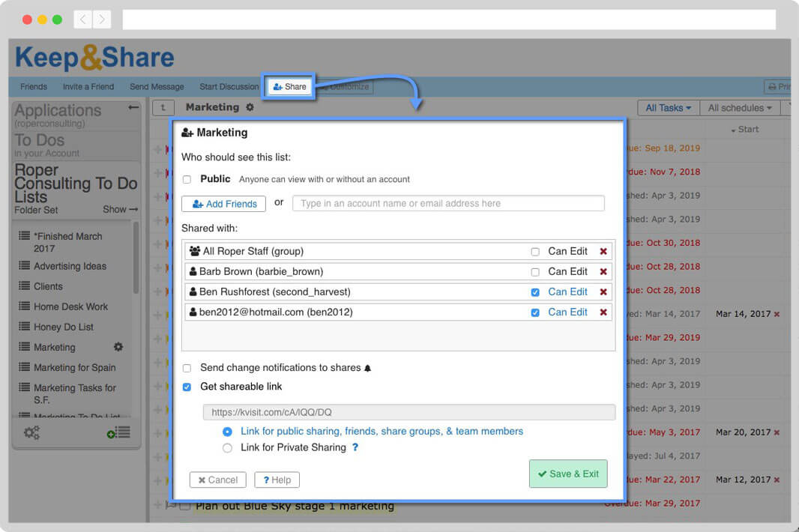Expand folder set with Show arrow
The height and width of the screenshot is (532, 799).
point(120,210)
